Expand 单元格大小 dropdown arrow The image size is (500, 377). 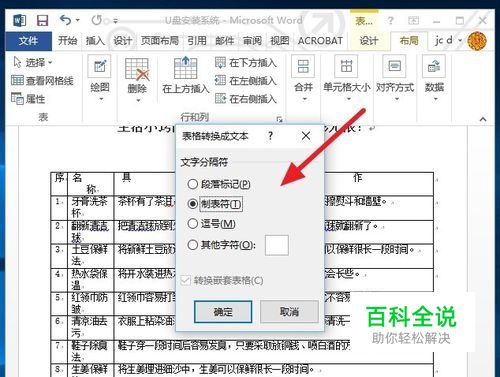tap(349, 99)
